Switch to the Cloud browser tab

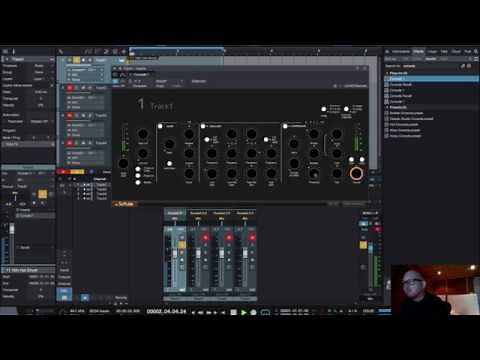[456, 51]
